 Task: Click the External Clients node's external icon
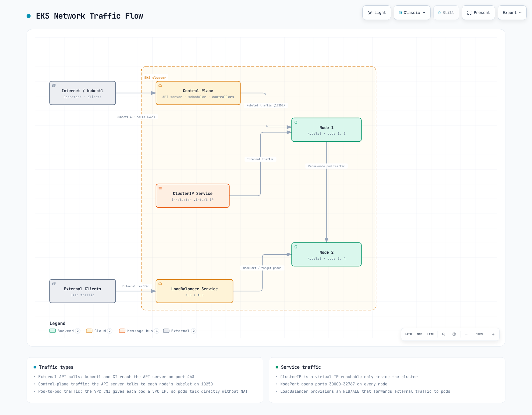pyautogui.click(x=54, y=284)
